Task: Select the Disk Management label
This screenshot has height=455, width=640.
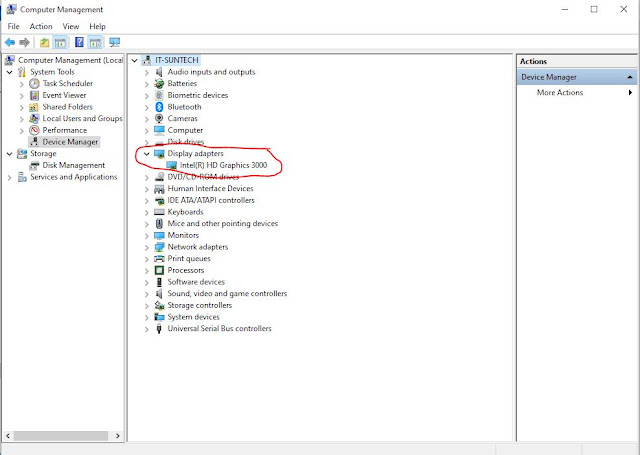Action: coord(73,165)
